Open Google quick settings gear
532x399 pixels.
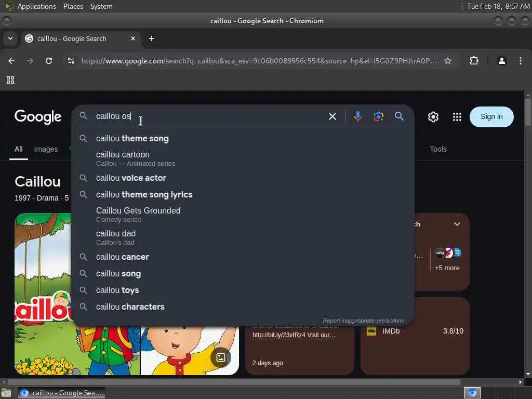coord(433,117)
